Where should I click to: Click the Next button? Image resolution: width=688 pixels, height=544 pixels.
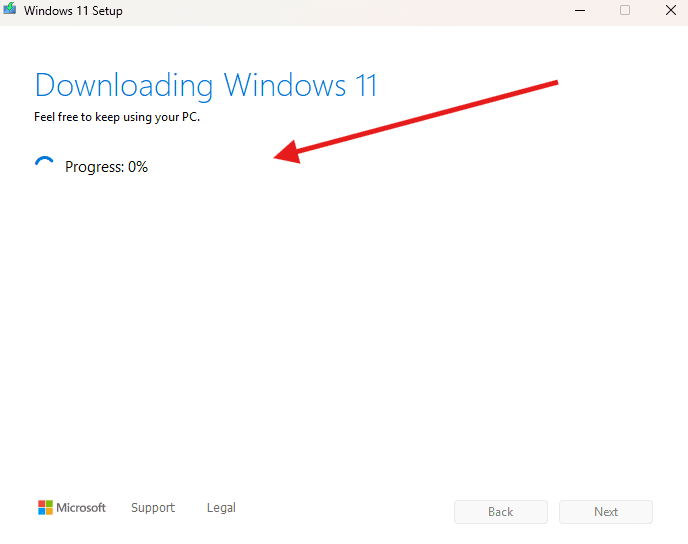coord(606,512)
